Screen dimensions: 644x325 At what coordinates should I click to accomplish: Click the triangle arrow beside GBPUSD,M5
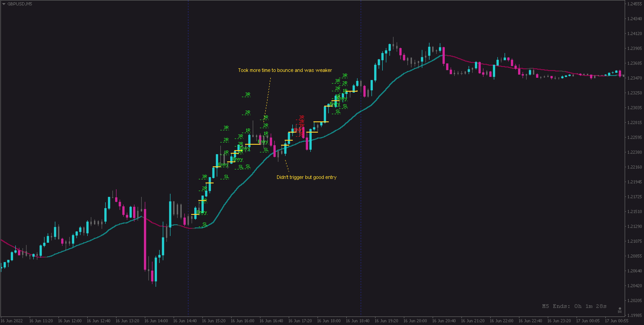(x=4, y=4)
